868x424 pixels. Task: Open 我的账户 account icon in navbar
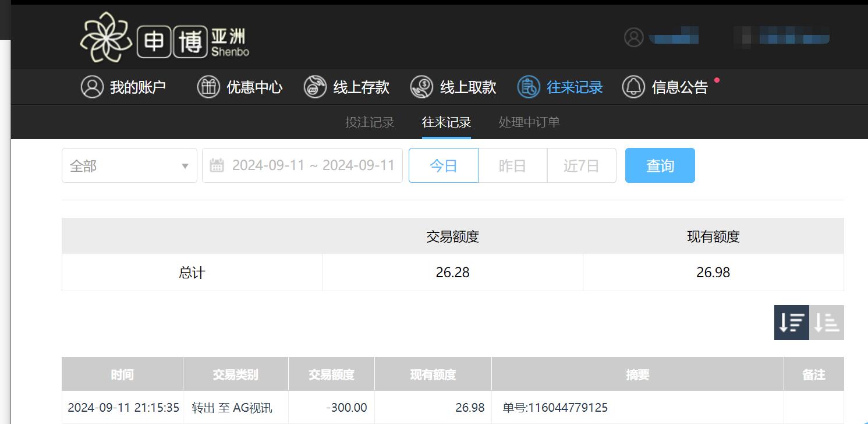[x=93, y=87]
